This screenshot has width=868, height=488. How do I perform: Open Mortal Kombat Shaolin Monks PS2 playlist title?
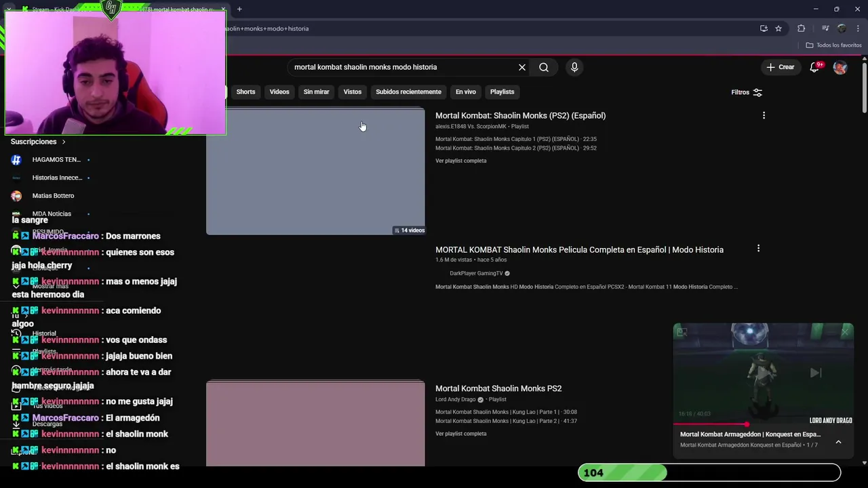[498, 388]
